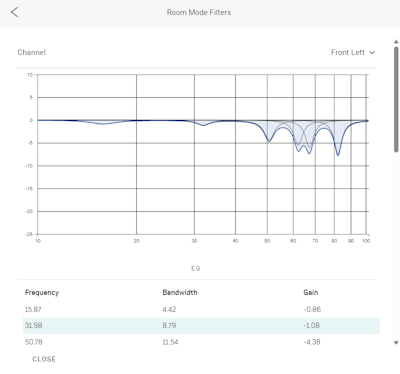The height and width of the screenshot is (374, 400).
Task: Click the gain value -1.08
Action: click(311, 325)
